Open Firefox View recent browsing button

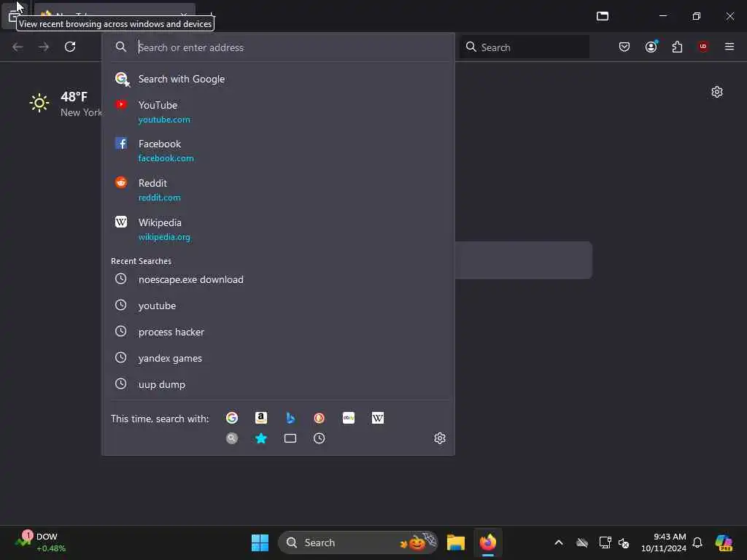(x=13, y=16)
